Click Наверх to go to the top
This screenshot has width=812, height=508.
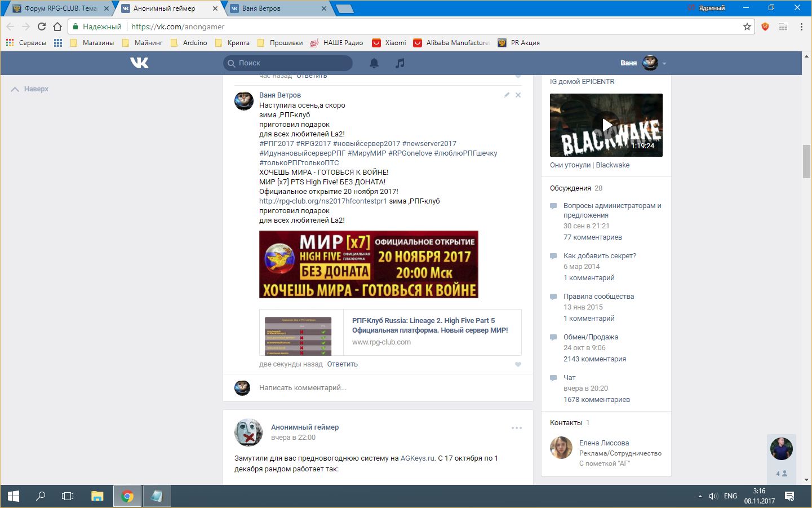coord(30,89)
